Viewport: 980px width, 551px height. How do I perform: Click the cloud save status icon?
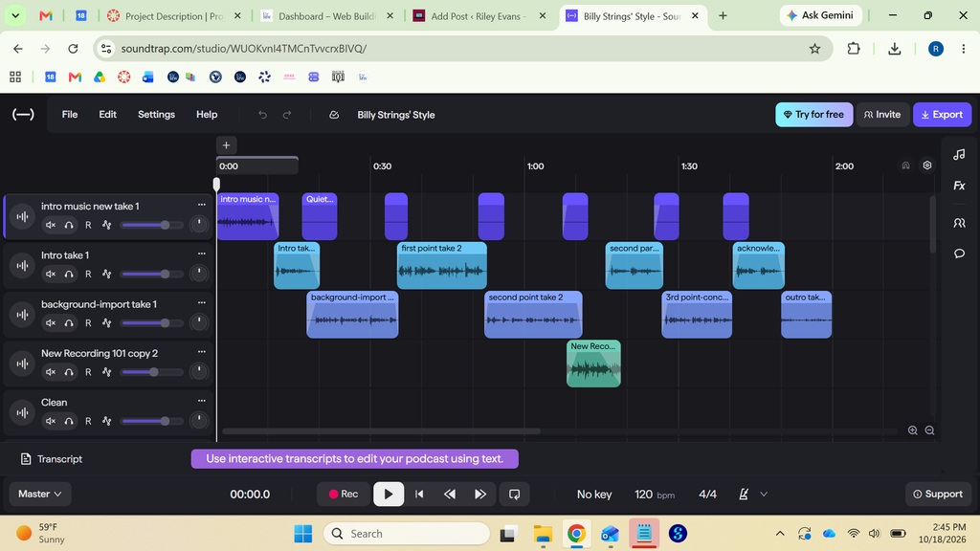334,115
